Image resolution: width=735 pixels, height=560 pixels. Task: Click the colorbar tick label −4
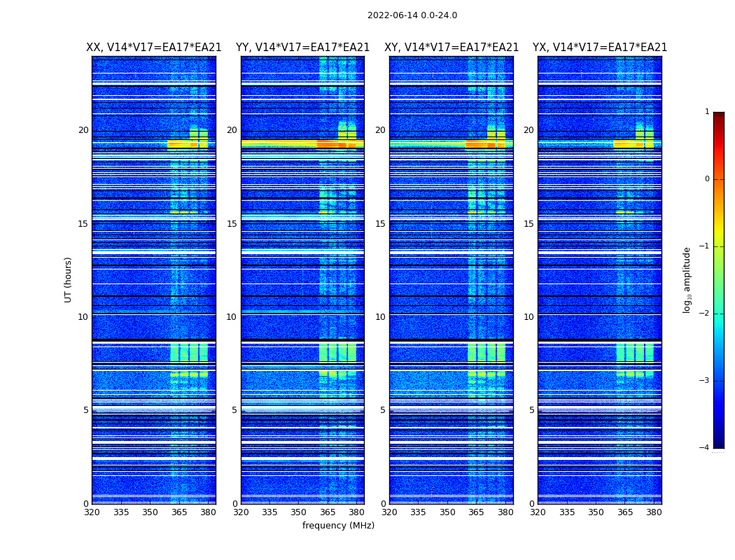[x=704, y=447]
